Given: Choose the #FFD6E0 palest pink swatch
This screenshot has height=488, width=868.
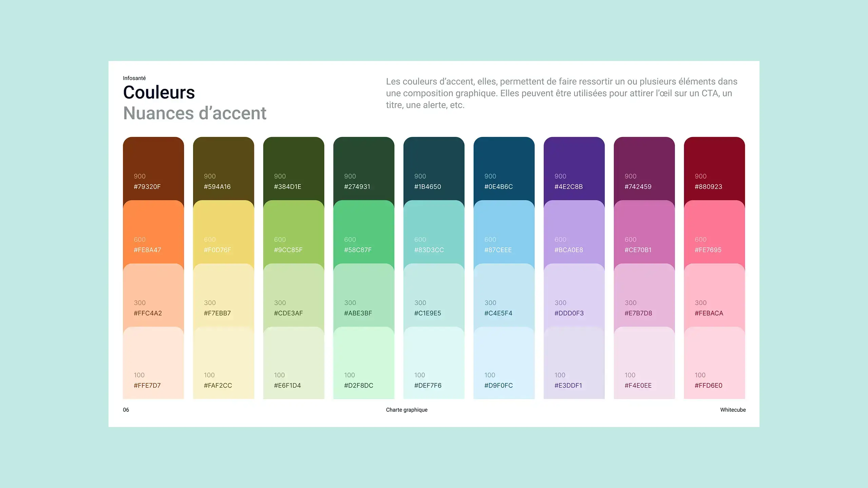Looking at the screenshot, I should 715,363.
